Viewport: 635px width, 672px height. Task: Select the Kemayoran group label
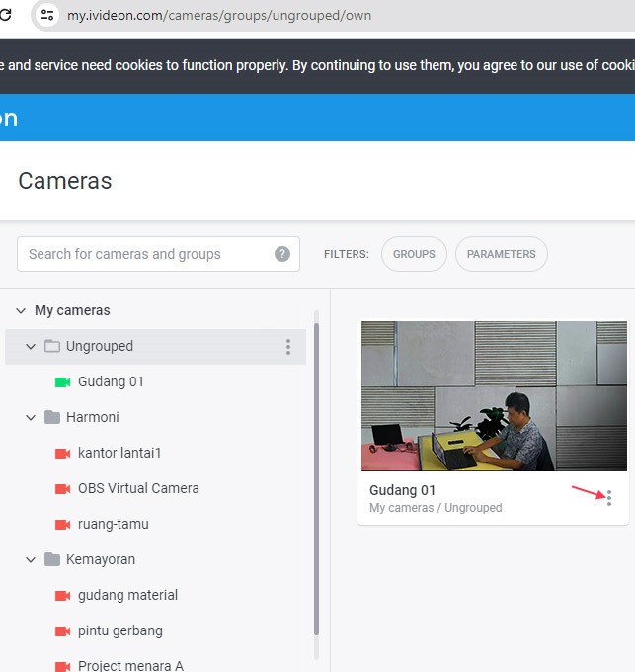tap(101, 559)
